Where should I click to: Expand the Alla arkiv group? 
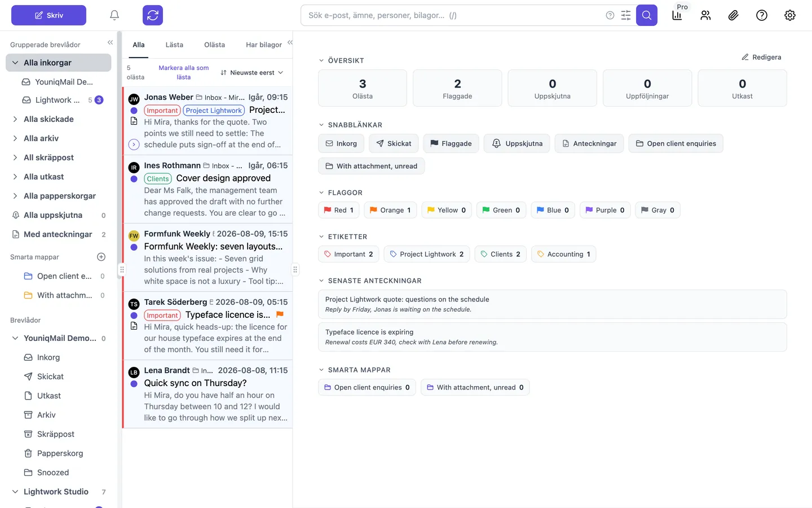pos(15,138)
